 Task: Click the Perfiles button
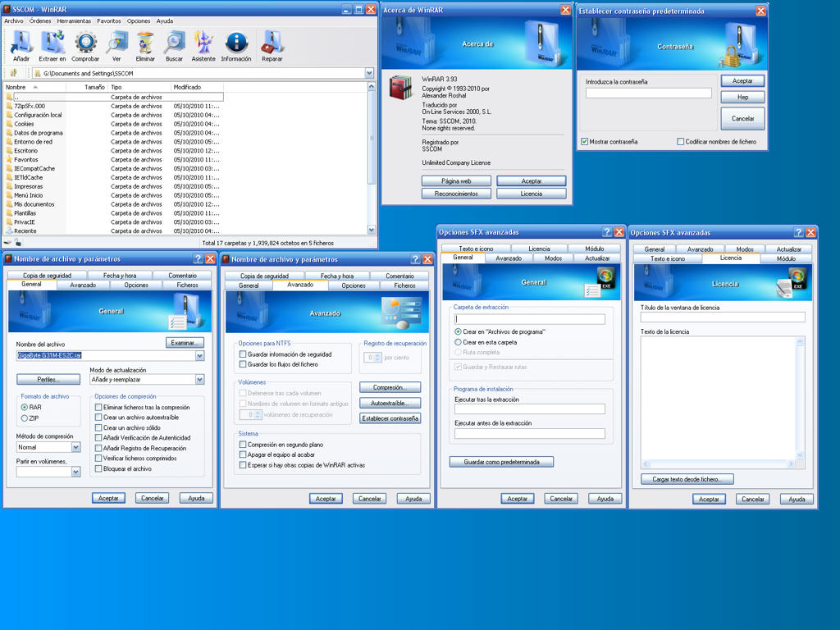pos(48,379)
